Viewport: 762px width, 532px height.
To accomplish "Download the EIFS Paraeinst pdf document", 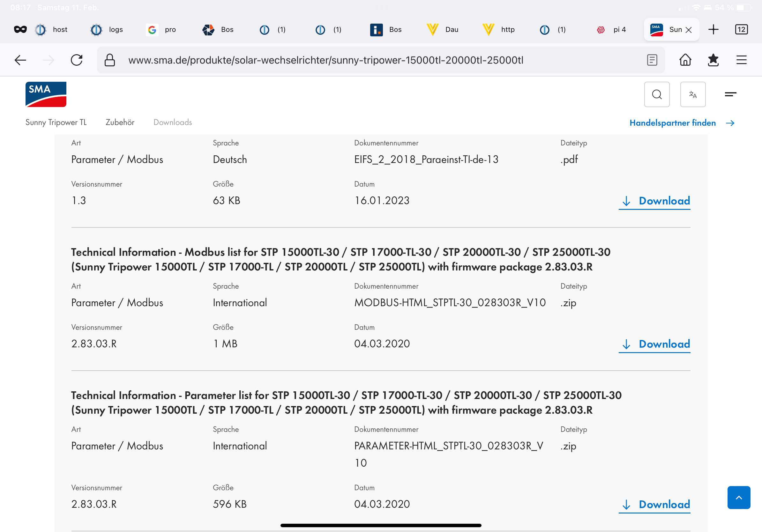I will click(654, 201).
